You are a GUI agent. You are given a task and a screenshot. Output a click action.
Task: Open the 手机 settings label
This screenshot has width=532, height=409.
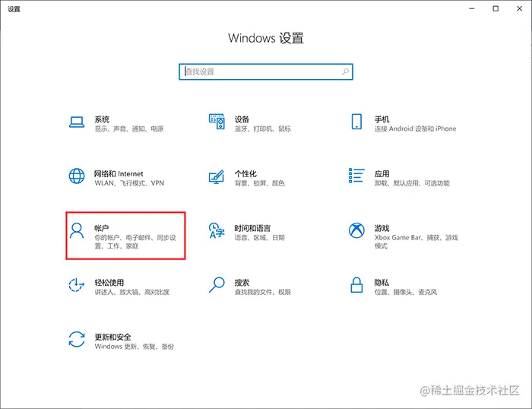(382, 119)
